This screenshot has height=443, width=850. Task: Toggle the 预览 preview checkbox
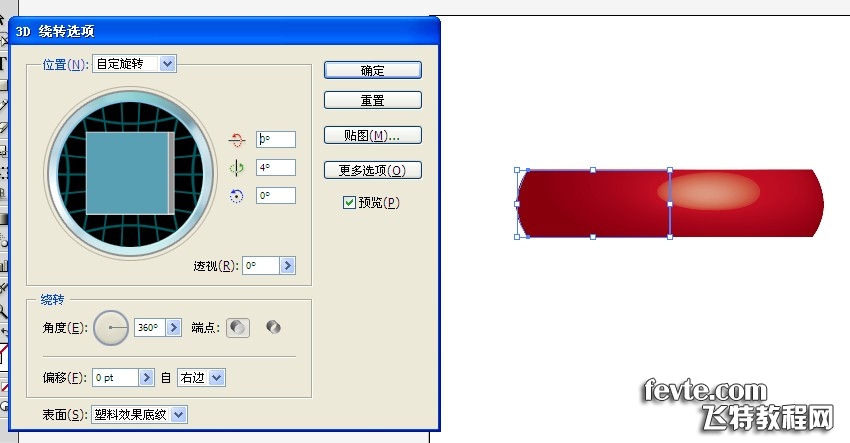349,203
